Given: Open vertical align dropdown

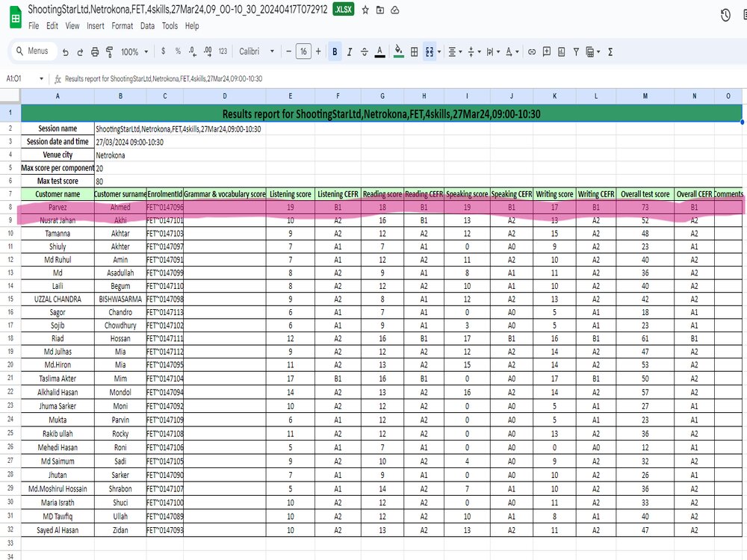Looking at the screenshot, I should tap(474, 52).
